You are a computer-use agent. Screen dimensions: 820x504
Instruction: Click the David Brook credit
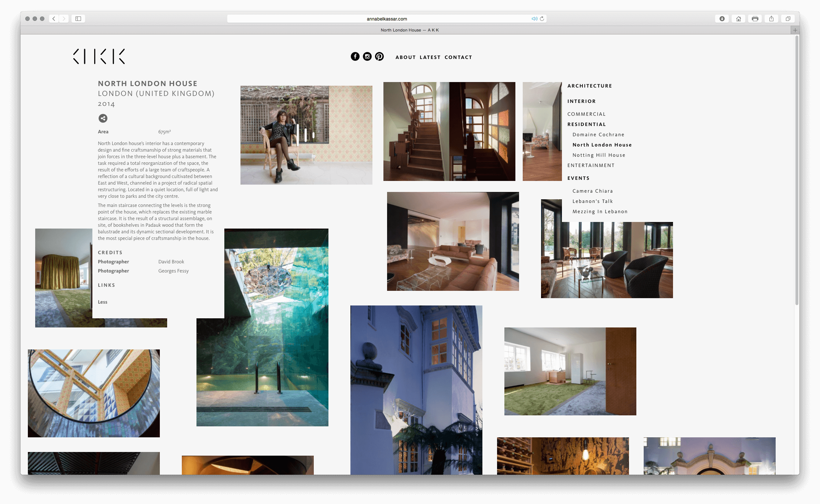coord(171,262)
